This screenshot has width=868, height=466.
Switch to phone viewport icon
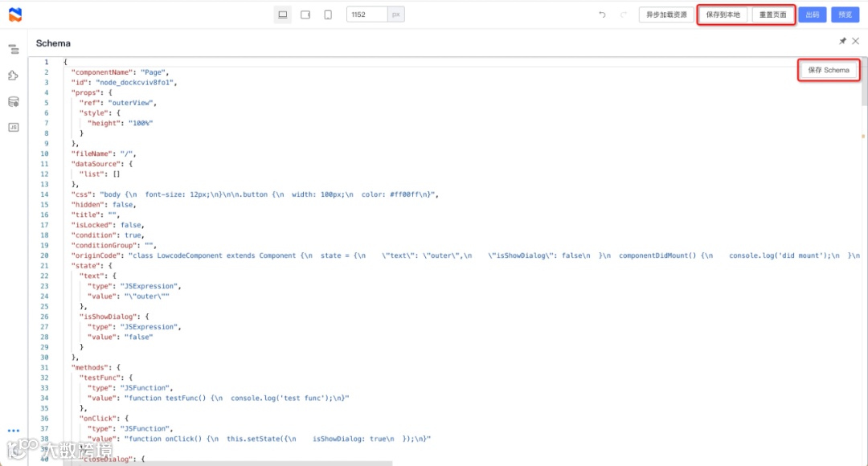[x=328, y=14]
